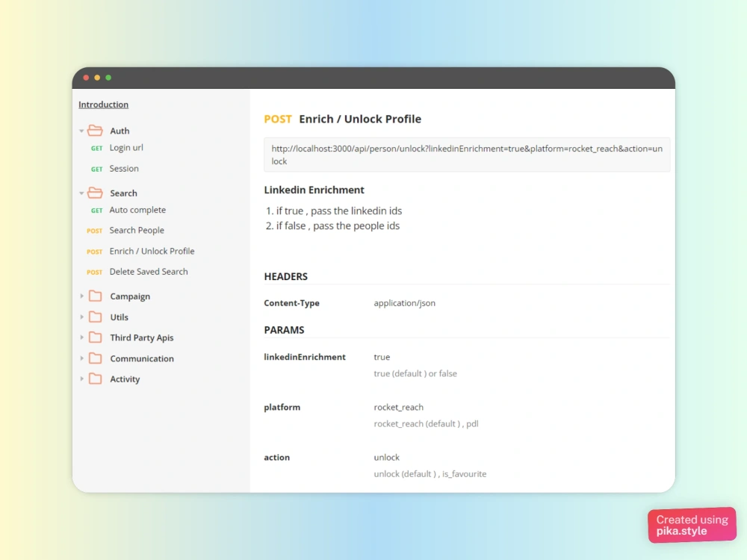Image resolution: width=747 pixels, height=560 pixels.
Task: Click the POST method label in heading
Action: (x=278, y=119)
